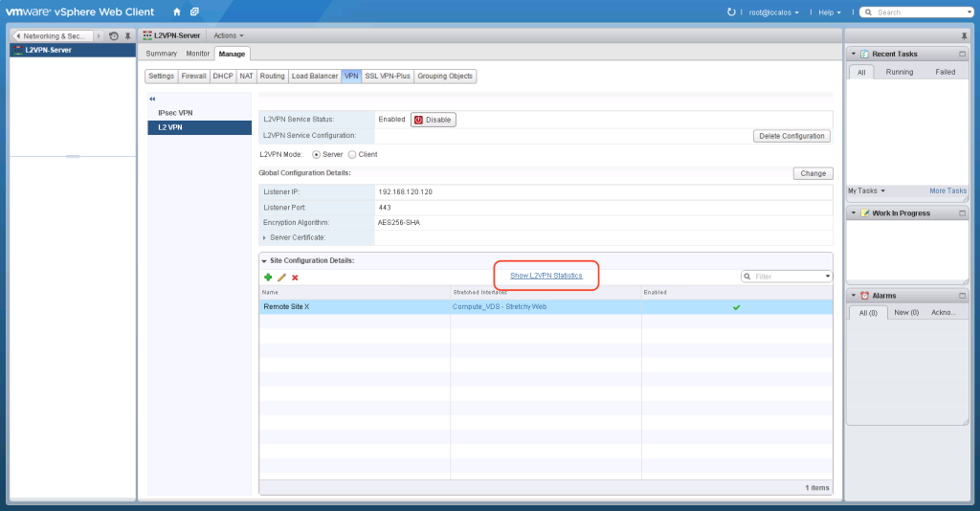Open the Settings sub-tab
The image size is (980, 511).
(x=161, y=77)
